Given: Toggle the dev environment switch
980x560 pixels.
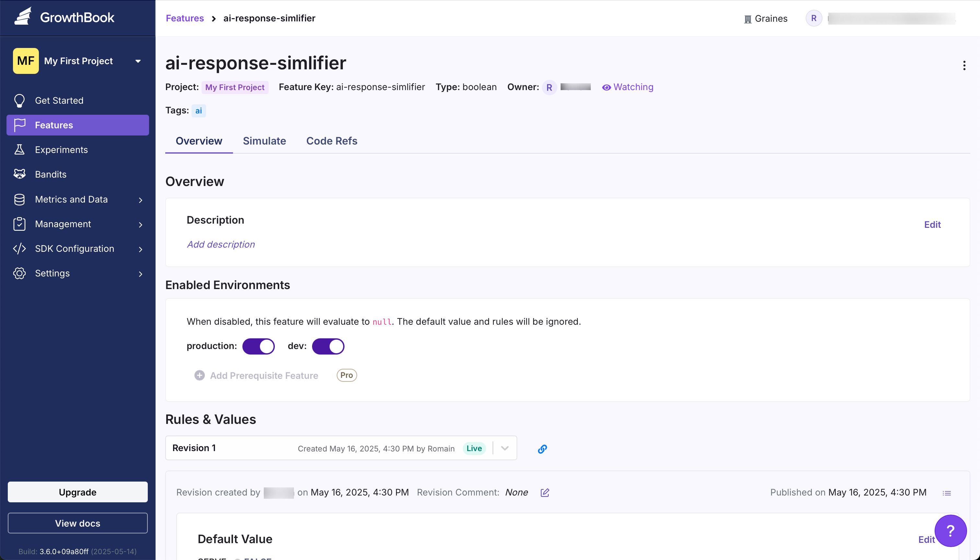Looking at the screenshot, I should tap(328, 346).
